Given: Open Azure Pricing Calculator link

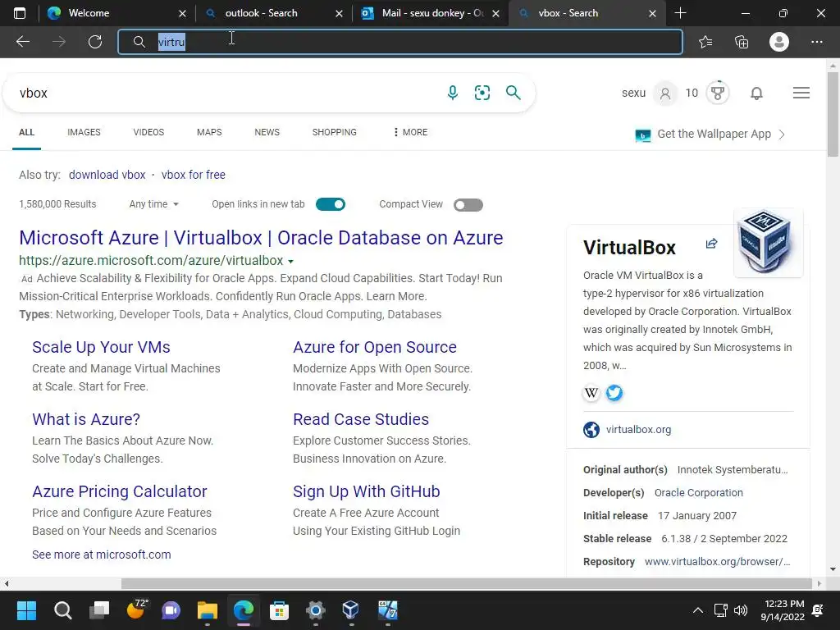Looking at the screenshot, I should pyautogui.click(x=120, y=491).
